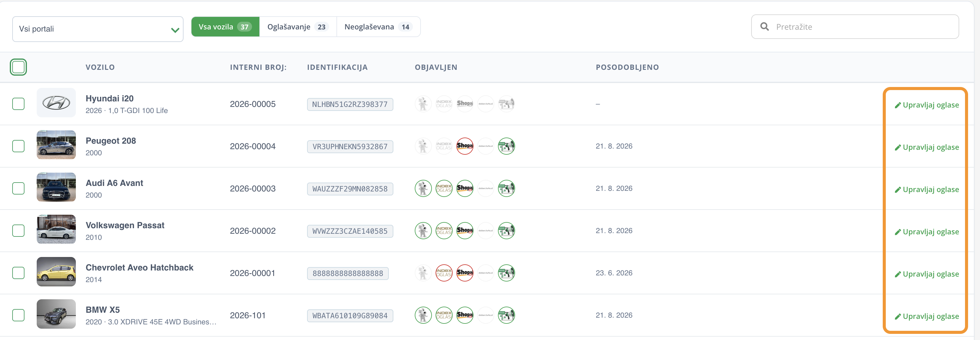Click the doberavto.si icon for Peugeot 208
Image resolution: width=980 pixels, height=340 pixels.
click(486, 146)
